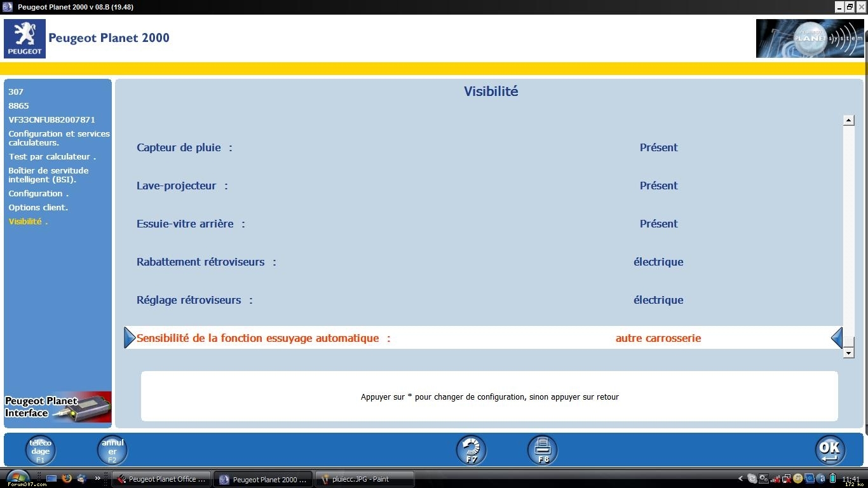Click the F7 back arrow icon
The height and width of the screenshot is (488, 868).
[471, 451]
